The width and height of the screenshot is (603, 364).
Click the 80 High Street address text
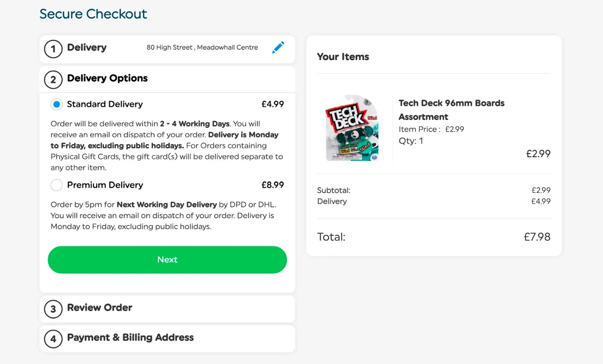click(202, 47)
